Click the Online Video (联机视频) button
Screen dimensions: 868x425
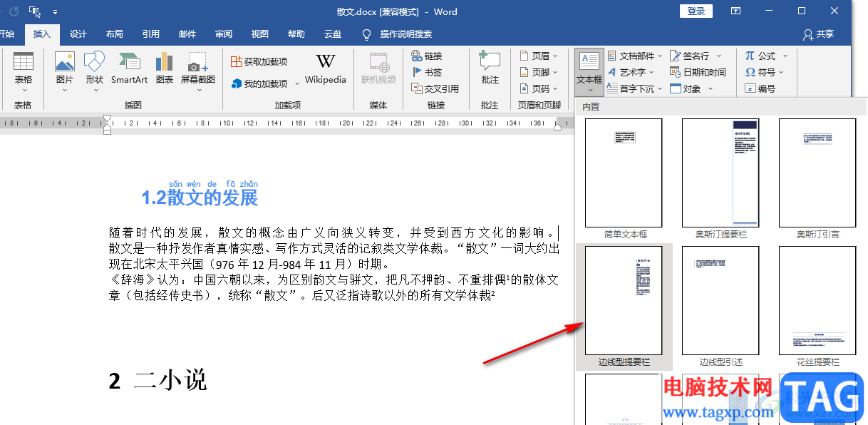(x=378, y=69)
